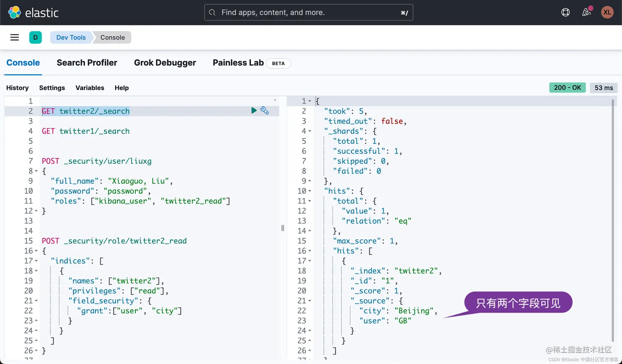This screenshot has width=622, height=364.
Task: Collapse editor block at line 16
Action: tap(36, 251)
